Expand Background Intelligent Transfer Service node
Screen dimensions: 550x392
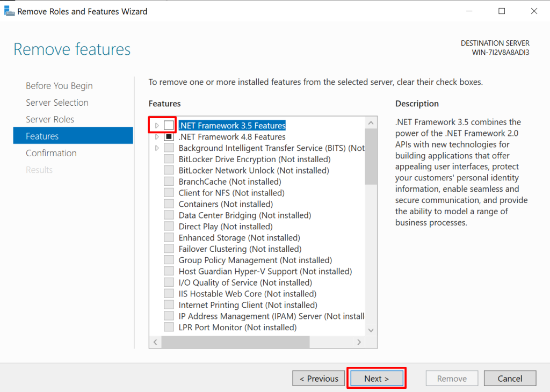tap(157, 148)
